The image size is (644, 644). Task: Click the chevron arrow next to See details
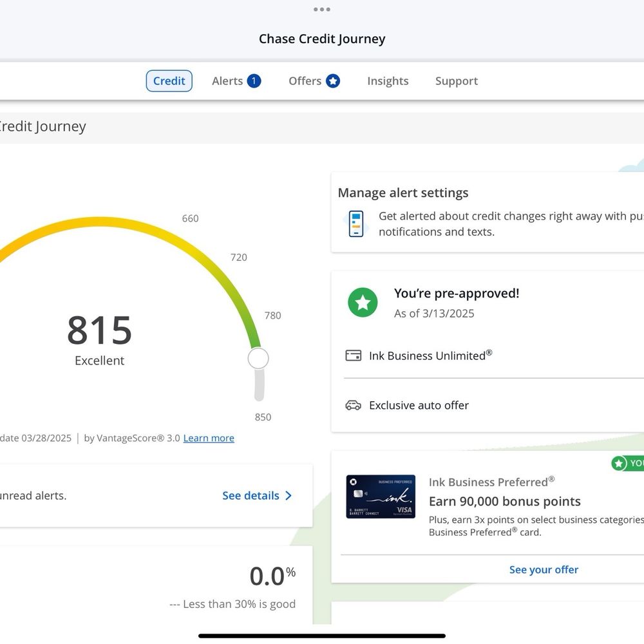point(289,496)
